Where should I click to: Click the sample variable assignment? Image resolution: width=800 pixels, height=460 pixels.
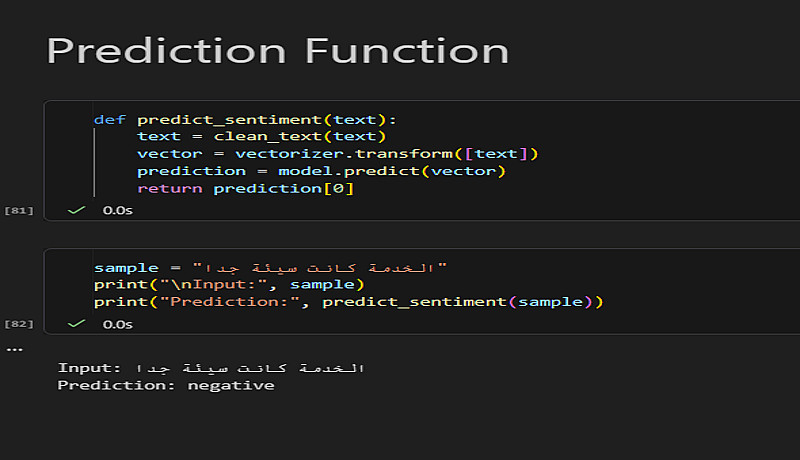point(126,268)
